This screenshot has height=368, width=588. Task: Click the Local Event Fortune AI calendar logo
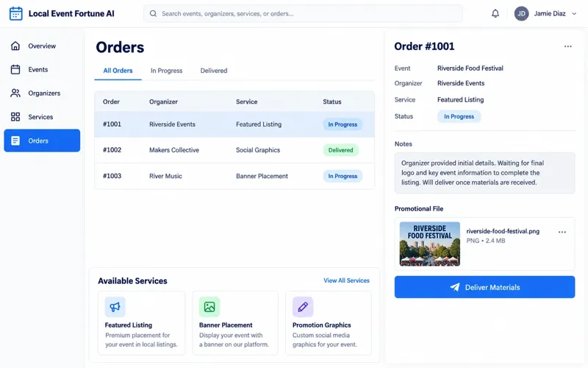15,13
